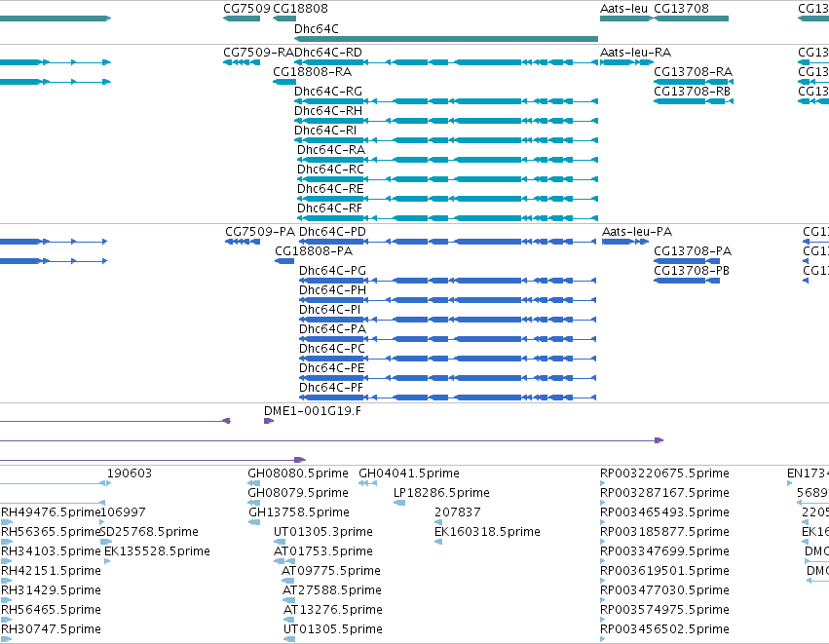Click the Dhc64C gene bar glyph

446,39
